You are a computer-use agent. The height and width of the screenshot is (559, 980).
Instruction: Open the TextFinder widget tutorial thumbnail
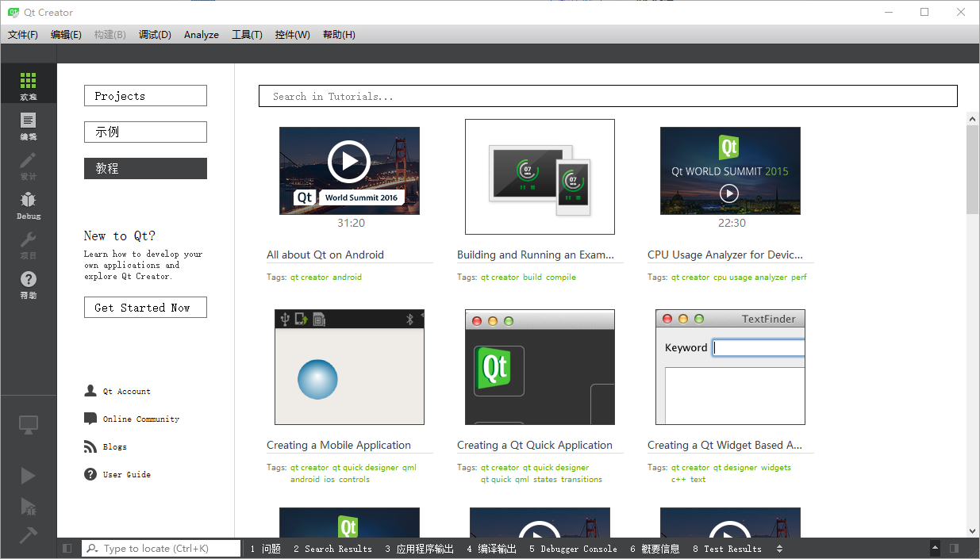click(x=730, y=367)
